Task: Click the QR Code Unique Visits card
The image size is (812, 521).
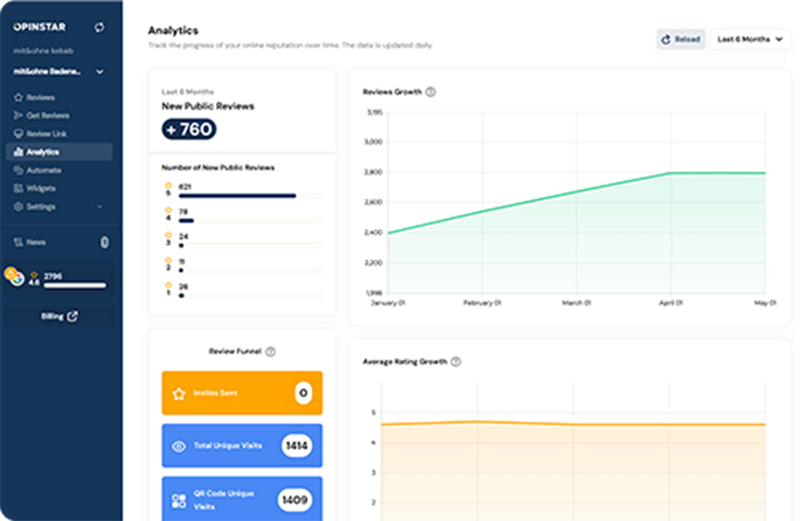Action: coord(242,499)
